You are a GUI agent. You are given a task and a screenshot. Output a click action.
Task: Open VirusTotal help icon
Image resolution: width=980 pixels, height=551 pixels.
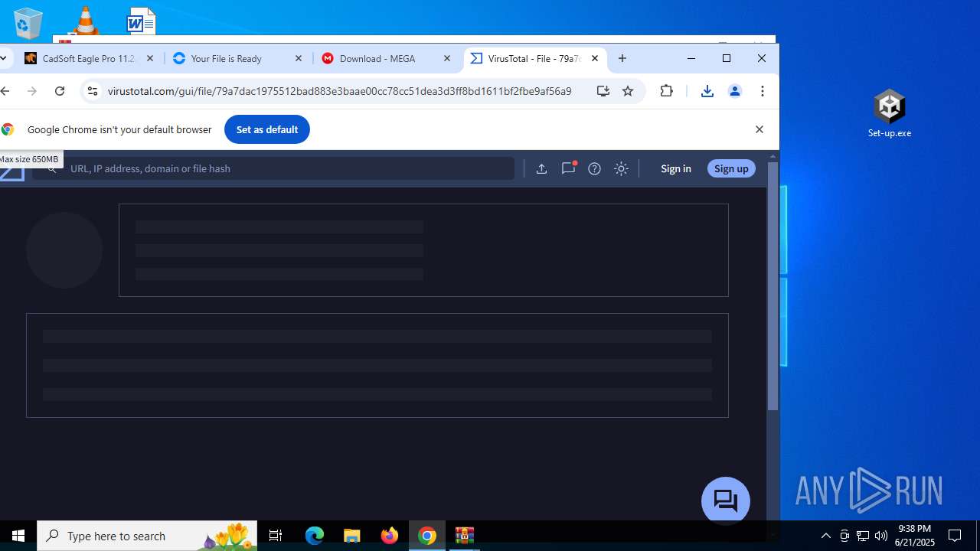pos(595,168)
